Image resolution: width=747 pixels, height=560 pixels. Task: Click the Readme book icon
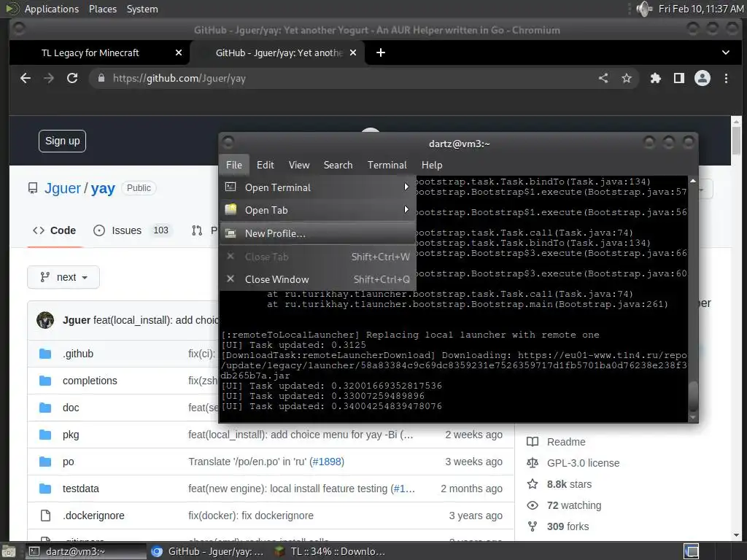(533, 442)
